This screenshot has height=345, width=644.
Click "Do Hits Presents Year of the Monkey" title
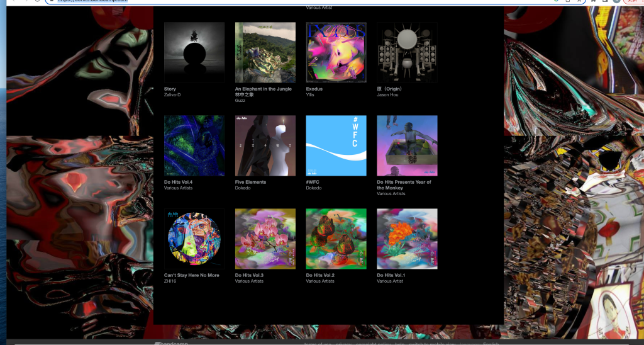[404, 185]
